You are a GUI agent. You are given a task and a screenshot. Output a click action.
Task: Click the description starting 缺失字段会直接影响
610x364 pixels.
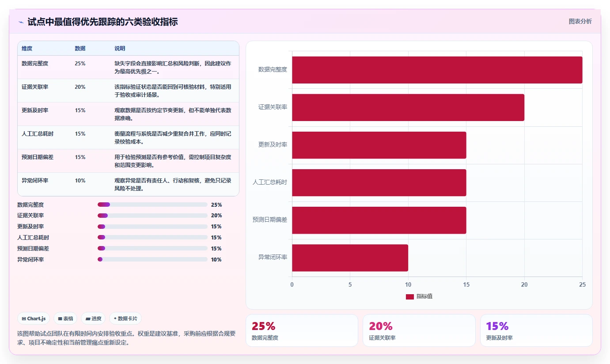click(x=173, y=67)
